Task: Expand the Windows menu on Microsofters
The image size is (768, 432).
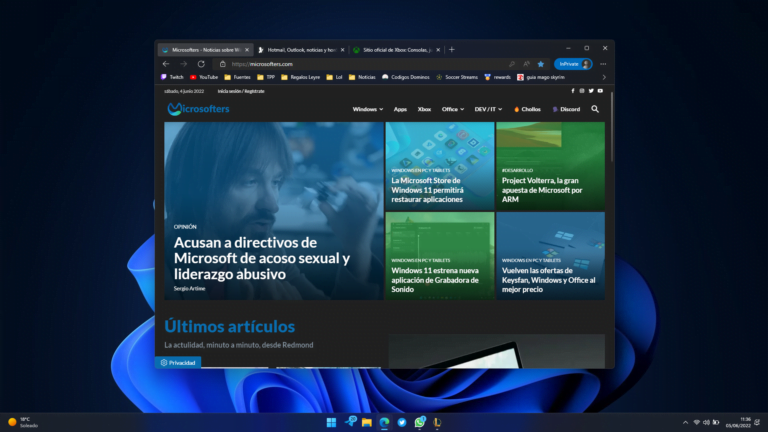Action: tap(368, 109)
